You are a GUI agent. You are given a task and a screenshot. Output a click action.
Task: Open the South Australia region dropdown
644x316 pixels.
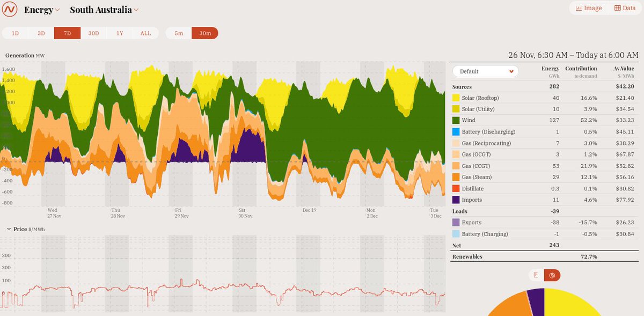point(104,10)
